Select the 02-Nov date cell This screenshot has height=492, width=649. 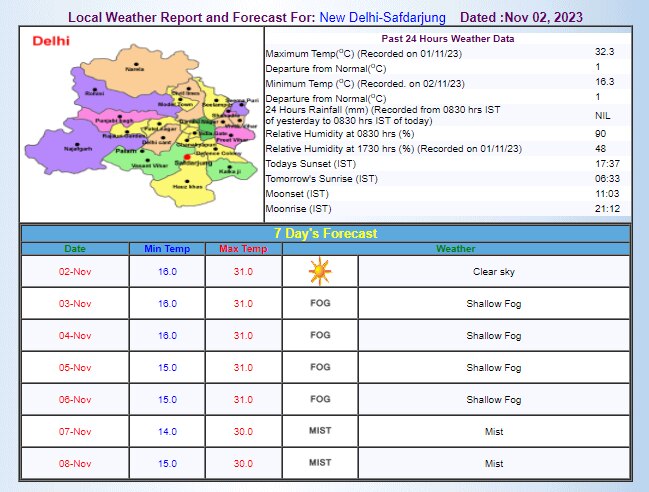pos(75,271)
